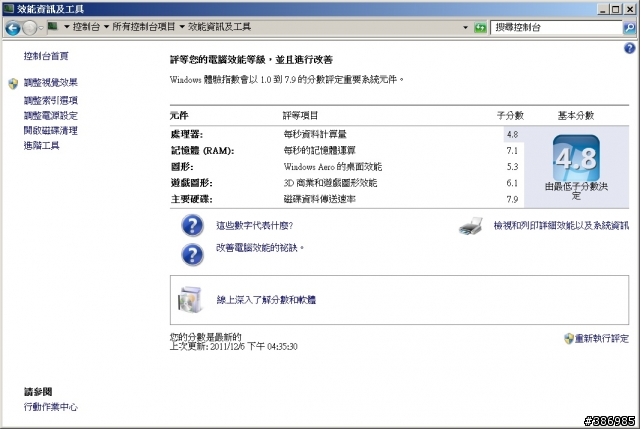Click the shield icon beside 調整視覺效果
This screenshot has height=429, width=641.
click(x=13, y=84)
